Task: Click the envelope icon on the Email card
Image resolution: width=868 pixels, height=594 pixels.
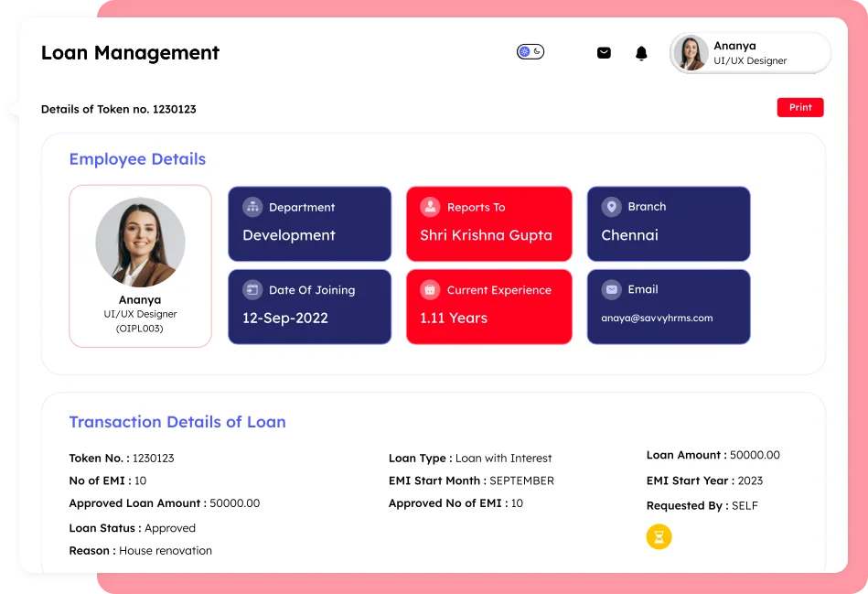Action: point(611,289)
